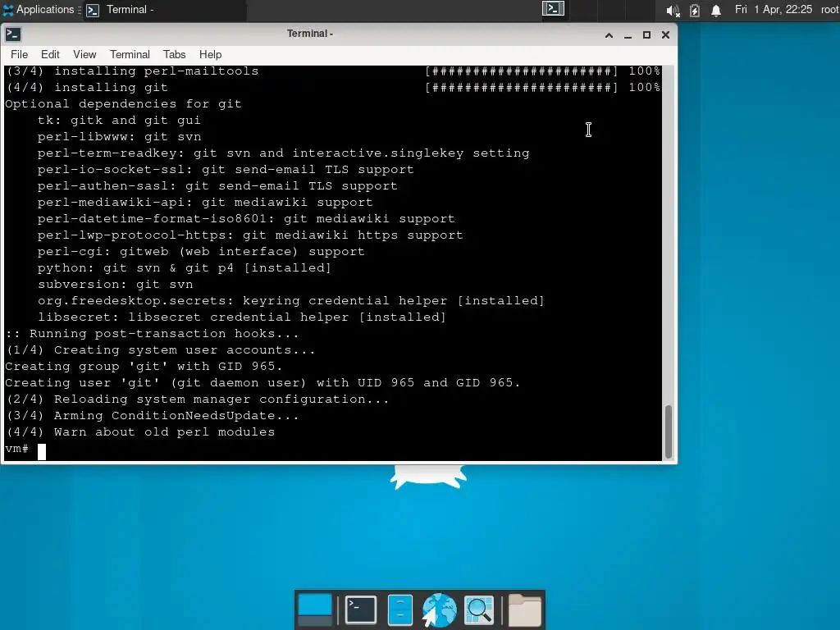
Task: Click the root user label in panel
Action: point(829,10)
